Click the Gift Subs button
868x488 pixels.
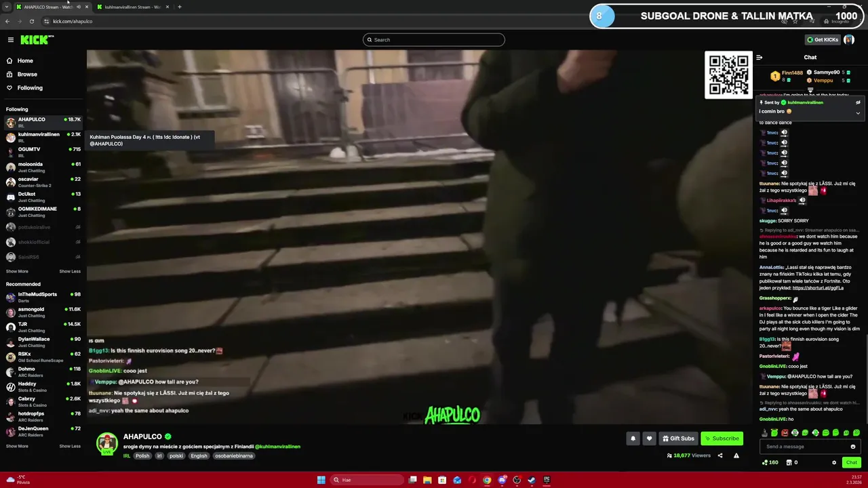678,439
